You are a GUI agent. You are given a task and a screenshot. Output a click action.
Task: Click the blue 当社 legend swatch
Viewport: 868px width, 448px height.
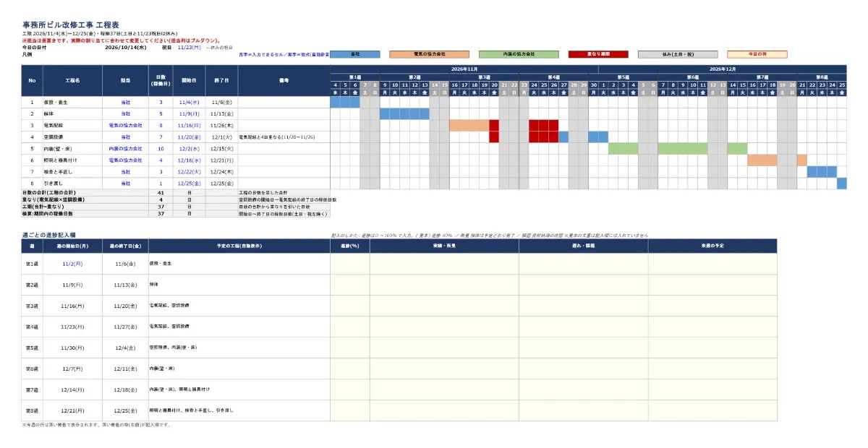[355, 54]
